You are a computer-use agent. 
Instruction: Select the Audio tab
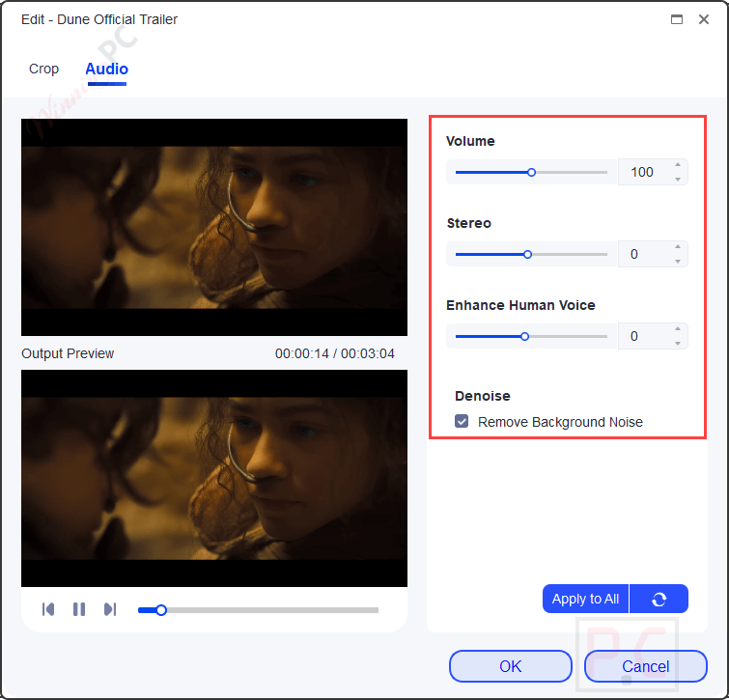[x=106, y=69]
